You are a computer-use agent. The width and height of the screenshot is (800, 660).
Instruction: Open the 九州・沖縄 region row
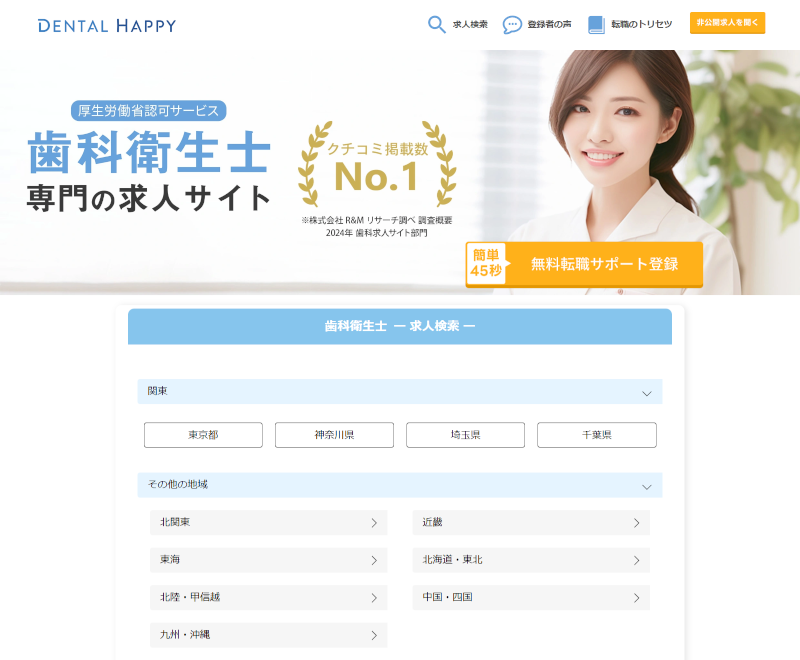pos(268,635)
